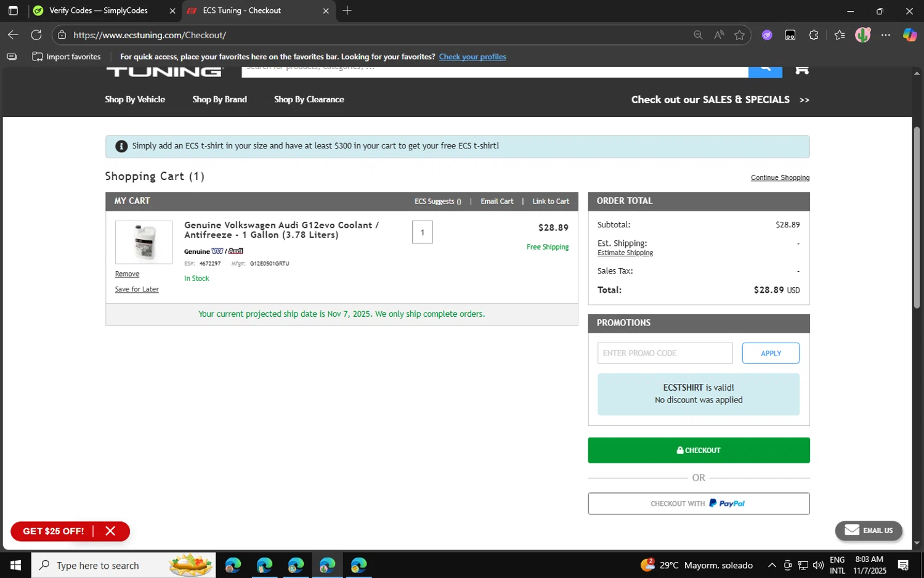
Task: Click the ECS Tuning logo
Action: [164, 71]
